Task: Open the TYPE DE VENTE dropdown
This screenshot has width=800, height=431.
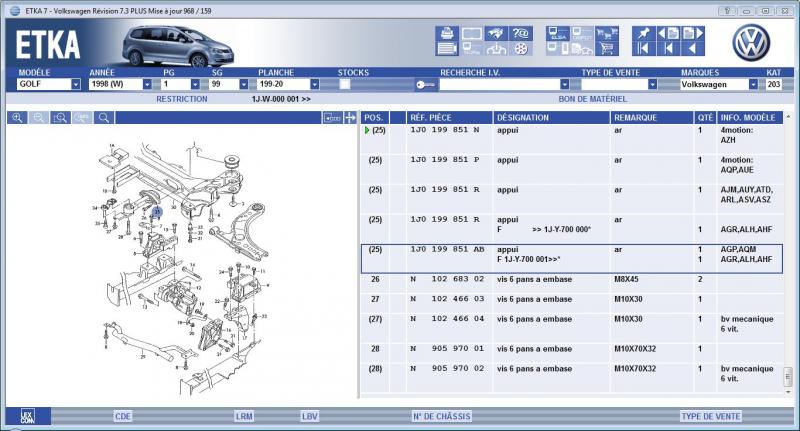Action: coord(619,85)
